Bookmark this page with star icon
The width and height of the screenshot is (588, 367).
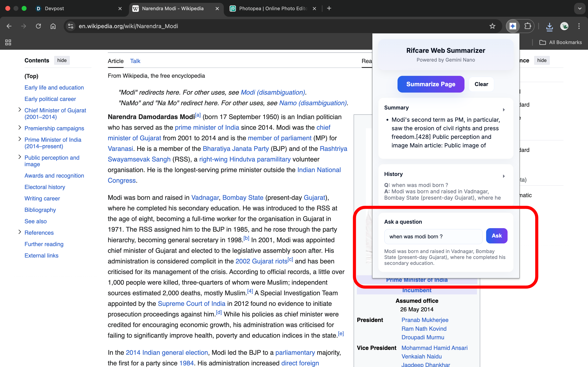492,26
